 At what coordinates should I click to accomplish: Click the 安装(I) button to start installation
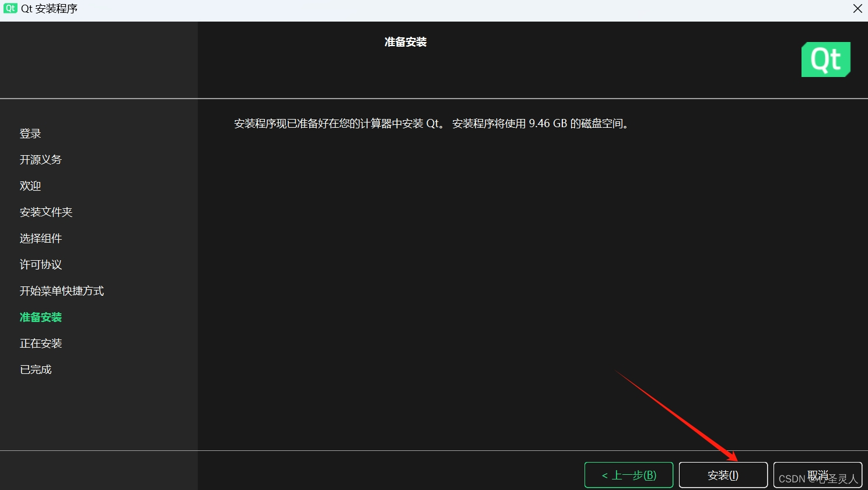tap(723, 475)
